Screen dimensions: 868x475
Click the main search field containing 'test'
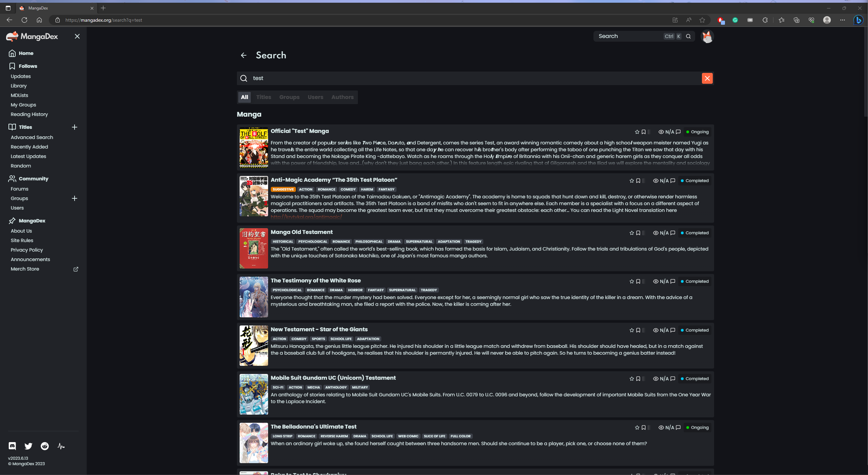(475, 78)
